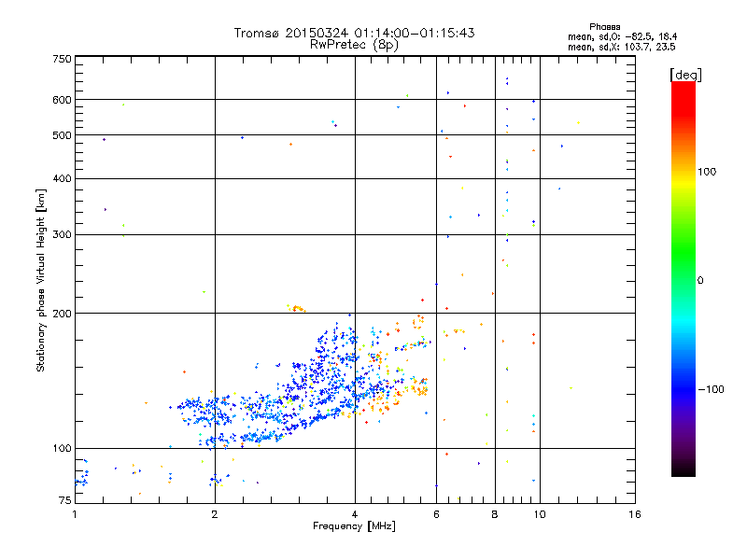Image resolution: width=747 pixels, height=560 pixels.
Task: Select the 'mean, sd,O: -82.5, 18.4' line
Action: click(622, 36)
